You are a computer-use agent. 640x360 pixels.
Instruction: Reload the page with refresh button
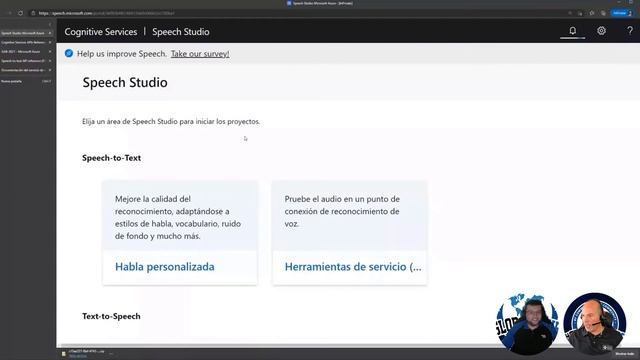[x=20, y=13]
